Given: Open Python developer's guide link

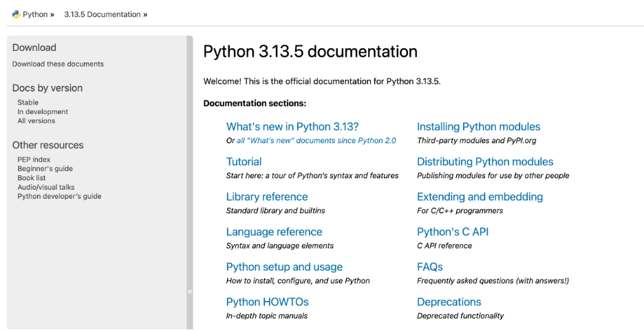Looking at the screenshot, I should pos(59,196).
